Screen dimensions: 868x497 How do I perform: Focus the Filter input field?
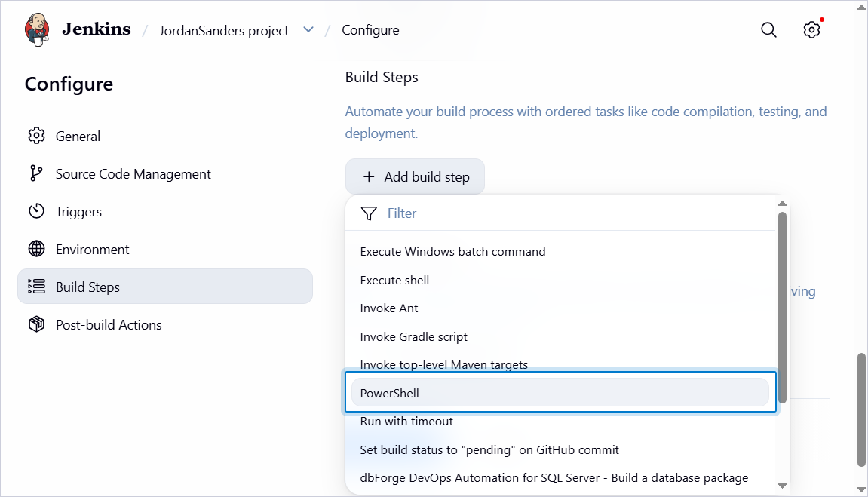point(560,213)
